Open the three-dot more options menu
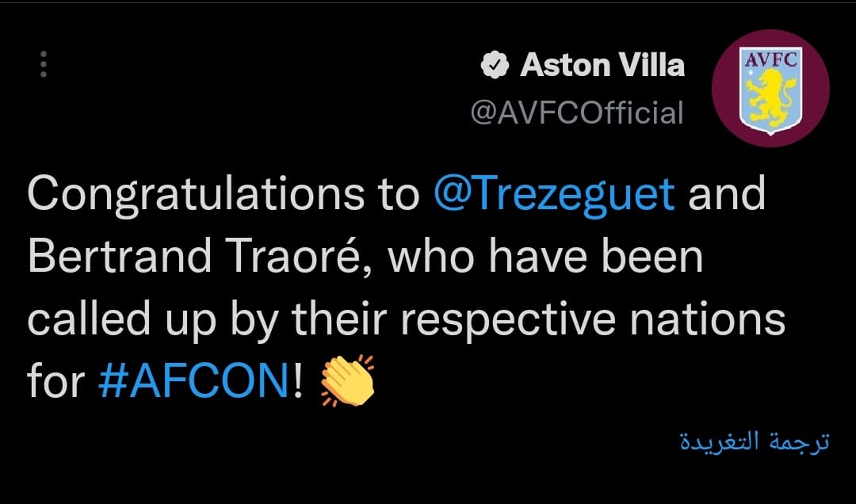Screen dimensions: 856x504 (x=44, y=65)
